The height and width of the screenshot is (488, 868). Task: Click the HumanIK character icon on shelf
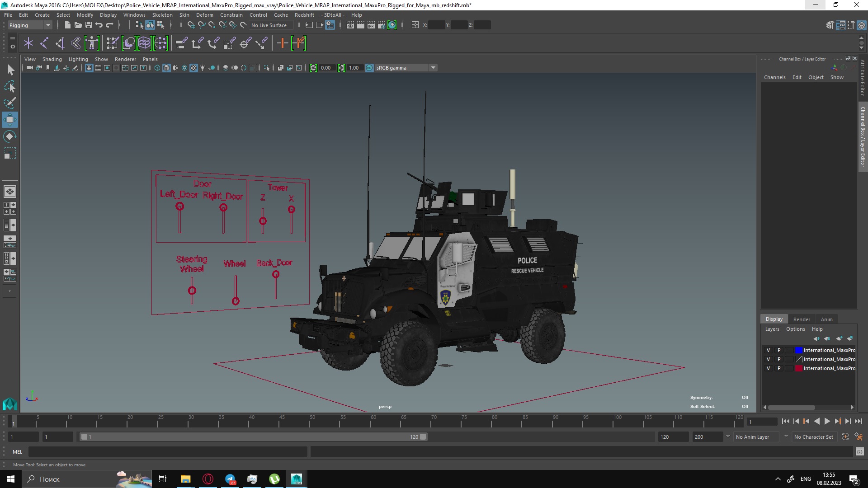pyautogui.click(x=92, y=43)
